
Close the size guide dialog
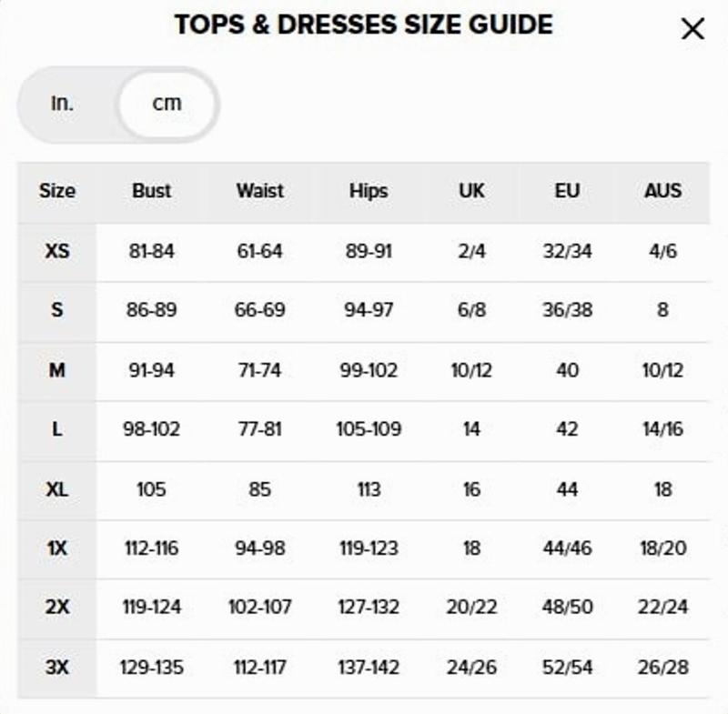(x=693, y=29)
